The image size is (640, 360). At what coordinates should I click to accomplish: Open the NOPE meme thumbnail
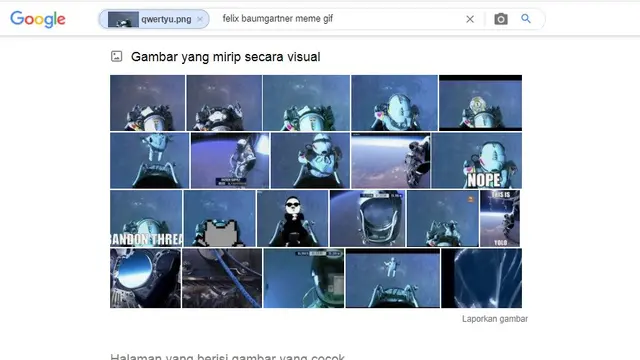click(477, 160)
